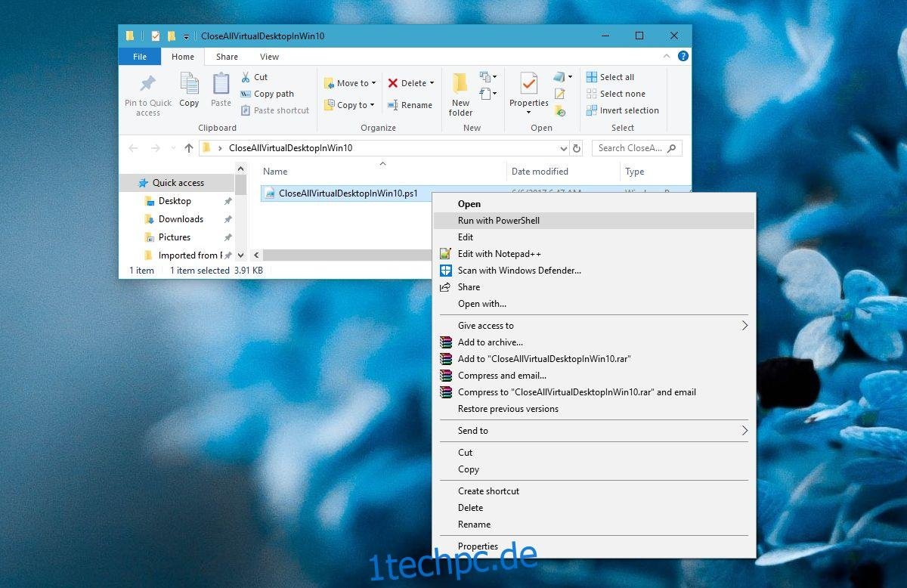
Task: Open the address bar history dropdown
Action: tap(564, 148)
